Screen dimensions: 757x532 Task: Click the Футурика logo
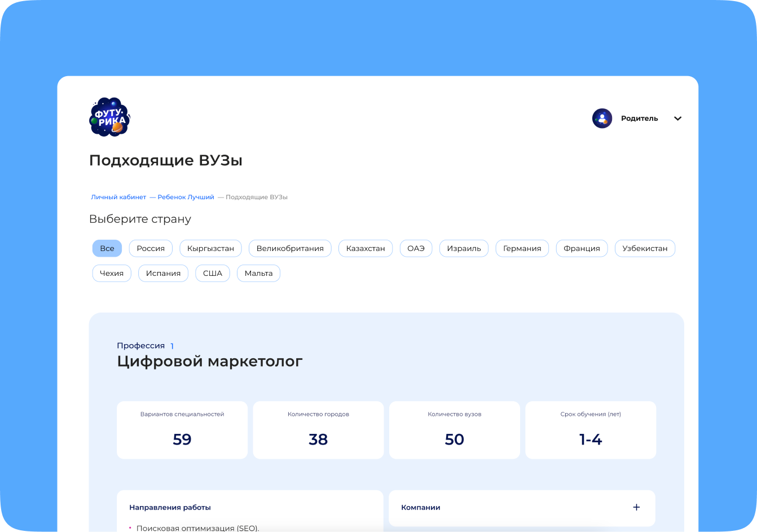pos(110,117)
